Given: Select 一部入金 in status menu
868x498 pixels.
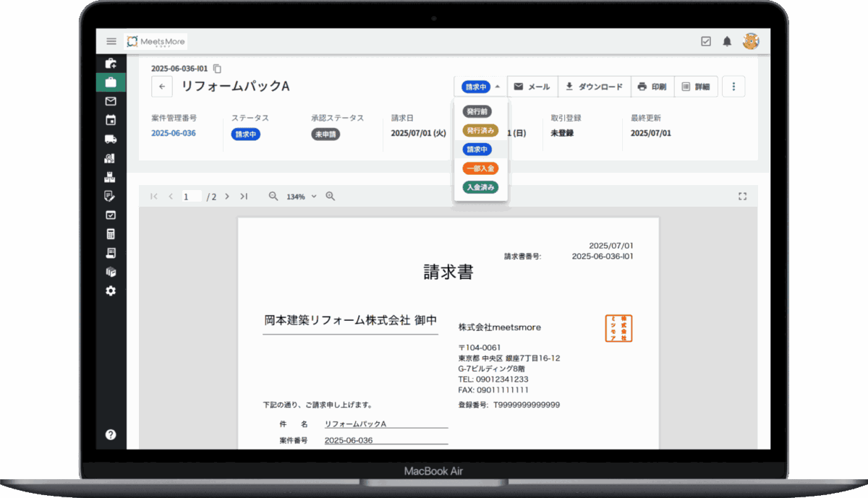Looking at the screenshot, I should coord(480,168).
